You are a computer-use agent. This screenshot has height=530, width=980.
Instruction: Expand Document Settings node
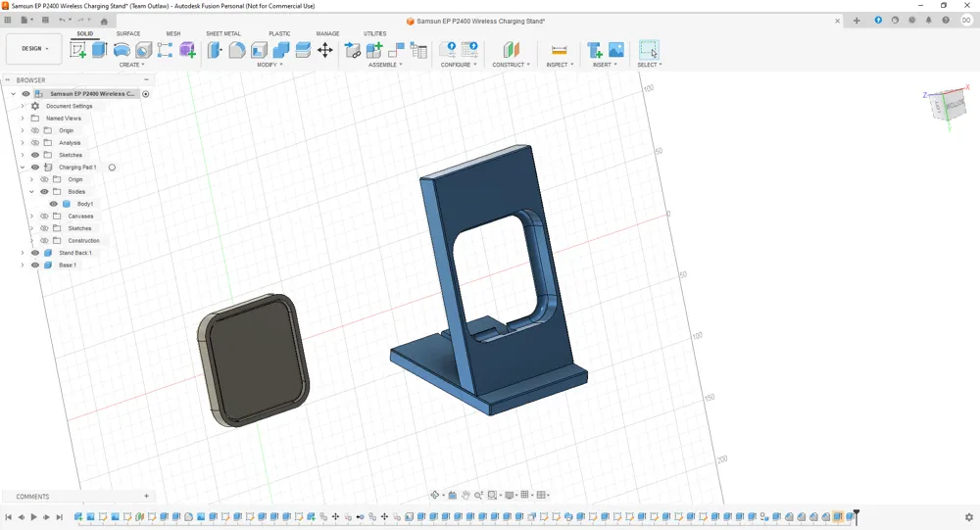tap(23, 106)
